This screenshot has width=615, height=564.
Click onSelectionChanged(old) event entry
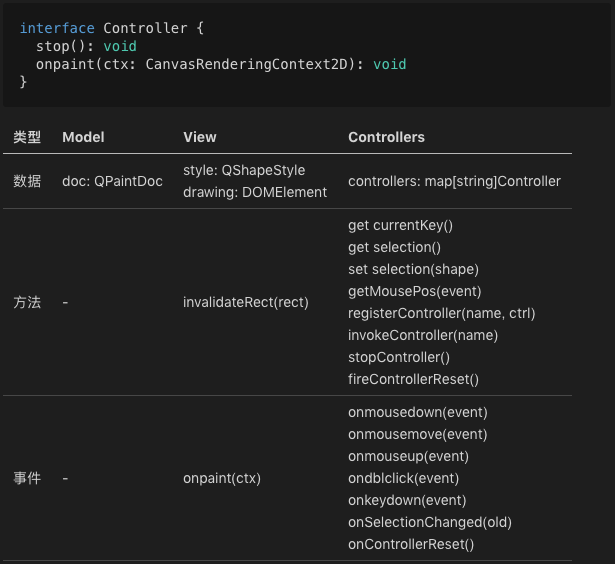pyautogui.click(x=430, y=522)
